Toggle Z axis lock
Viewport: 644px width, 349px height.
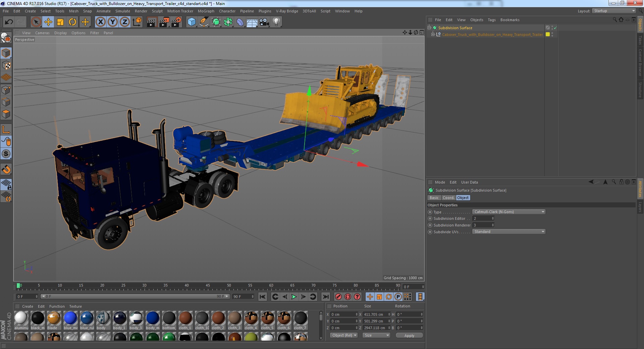pyautogui.click(x=125, y=22)
